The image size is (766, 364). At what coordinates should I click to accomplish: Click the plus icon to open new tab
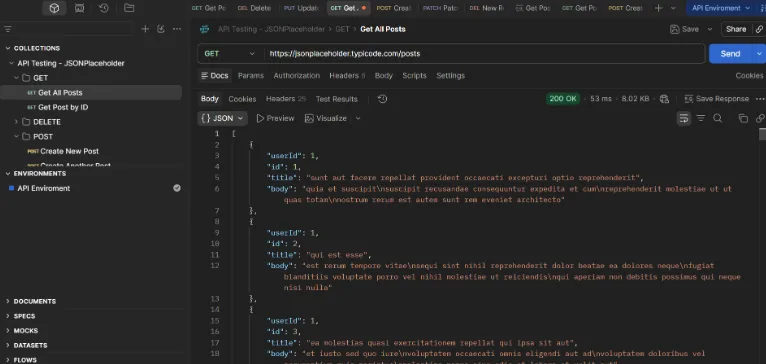click(659, 8)
